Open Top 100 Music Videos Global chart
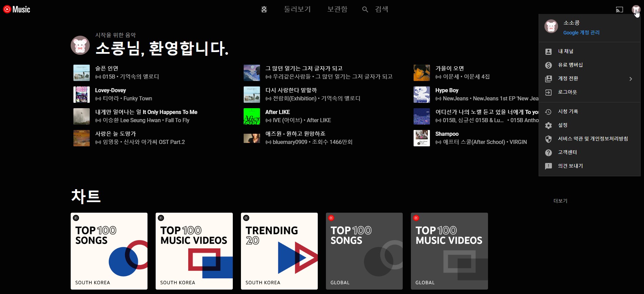This screenshot has width=644, height=294. coord(449,251)
